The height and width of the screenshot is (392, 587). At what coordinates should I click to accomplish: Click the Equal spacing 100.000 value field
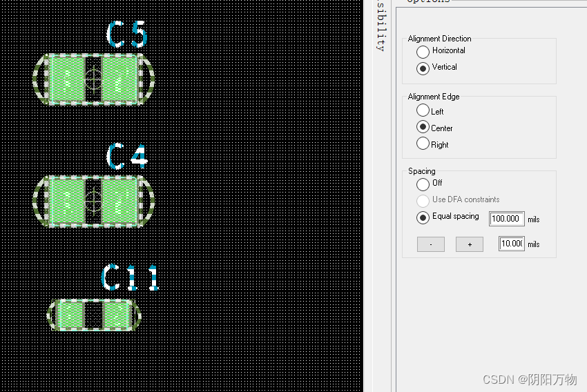point(506,219)
